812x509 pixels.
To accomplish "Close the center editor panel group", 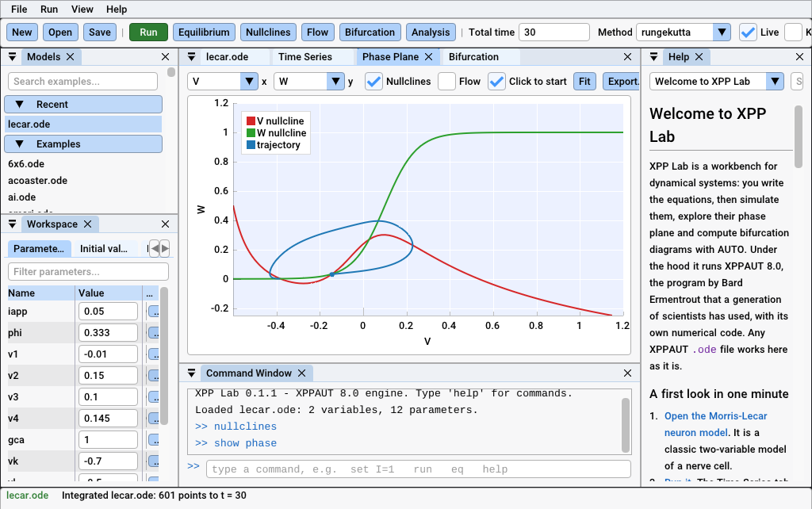I will 628,57.
